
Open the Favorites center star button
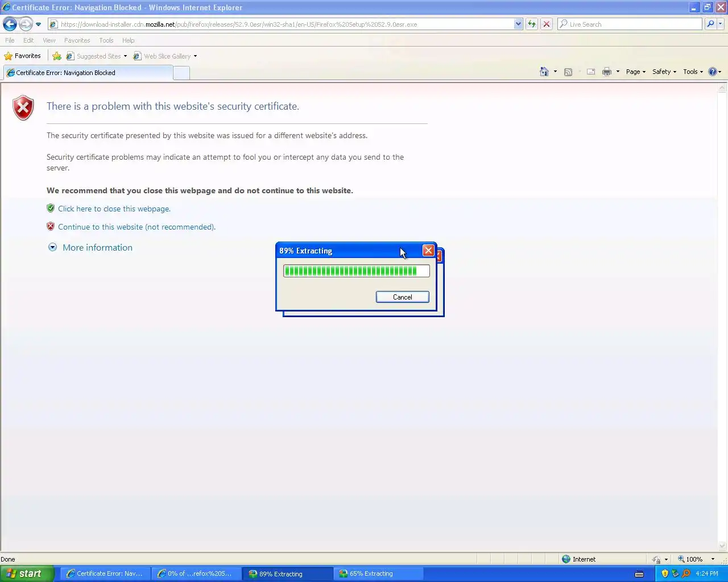click(x=23, y=56)
